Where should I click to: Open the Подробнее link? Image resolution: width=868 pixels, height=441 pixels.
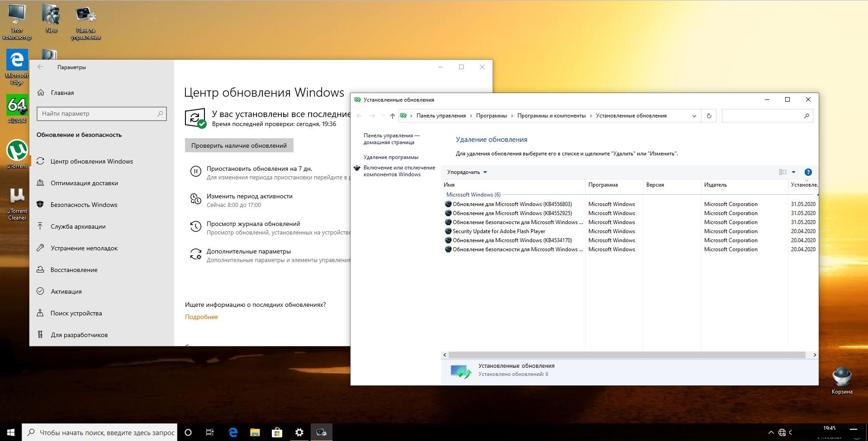[201, 317]
